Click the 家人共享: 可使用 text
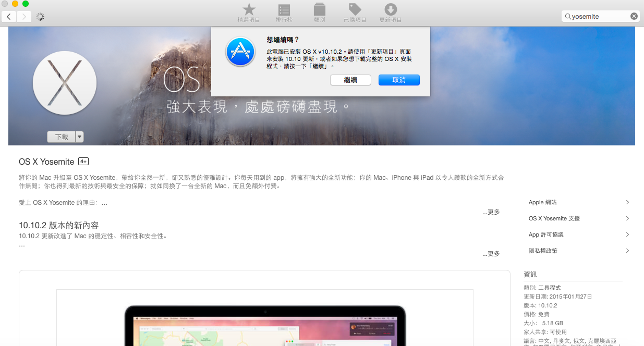The image size is (644, 346). pyautogui.click(x=545, y=332)
